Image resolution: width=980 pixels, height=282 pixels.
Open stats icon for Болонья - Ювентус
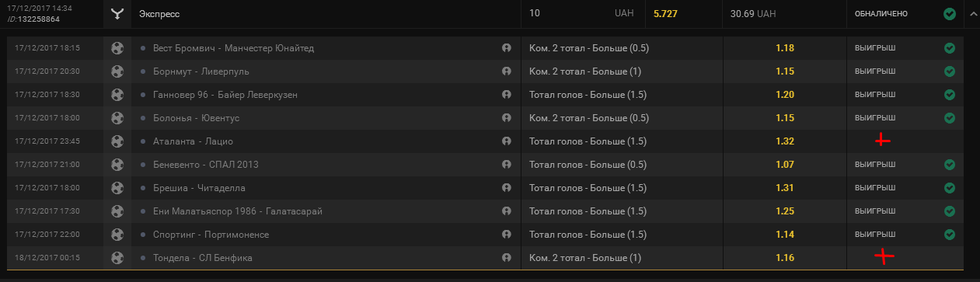tap(507, 118)
